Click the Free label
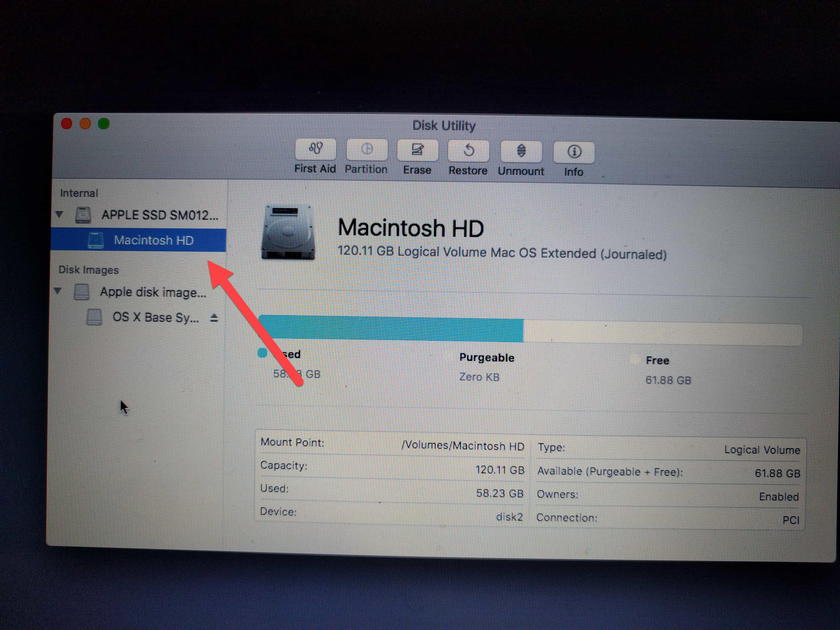Screen dimensions: 840x630 tap(657, 361)
